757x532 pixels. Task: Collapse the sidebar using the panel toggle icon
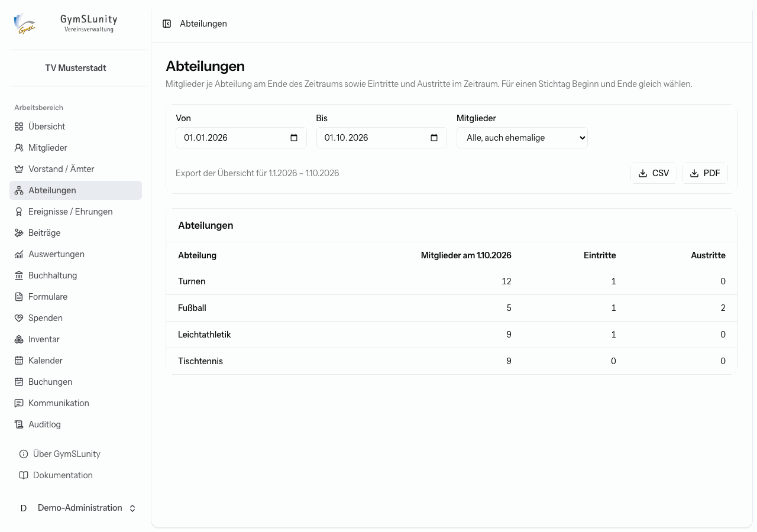click(x=167, y=24)
